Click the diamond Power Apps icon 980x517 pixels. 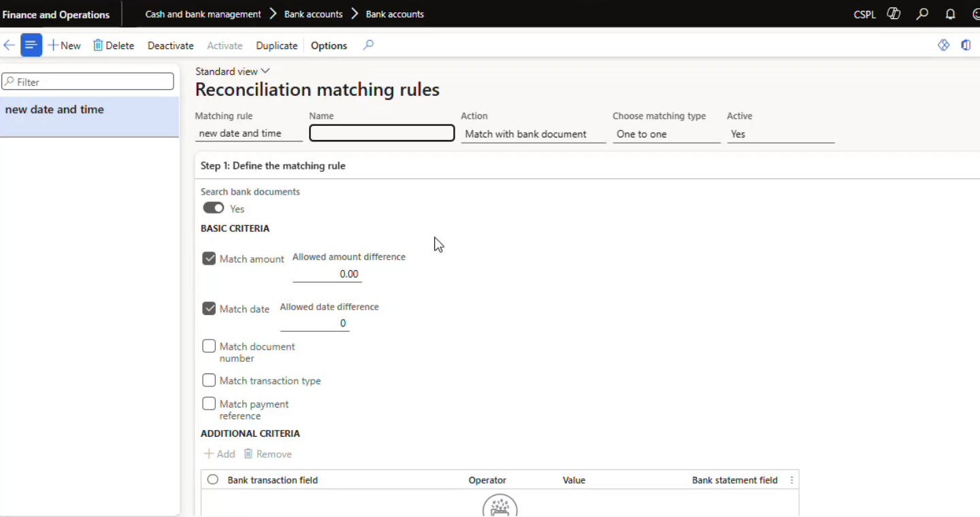(x=943, y=45)
